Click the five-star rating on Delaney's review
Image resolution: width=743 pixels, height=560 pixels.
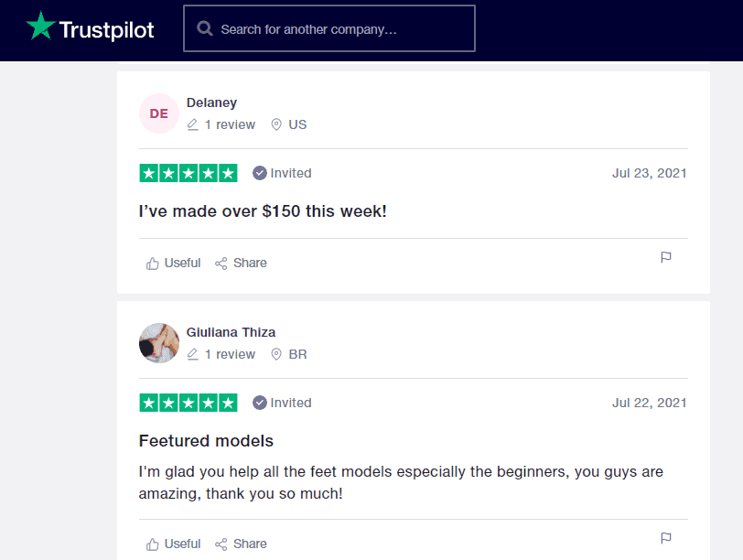(x=188, y=174)
